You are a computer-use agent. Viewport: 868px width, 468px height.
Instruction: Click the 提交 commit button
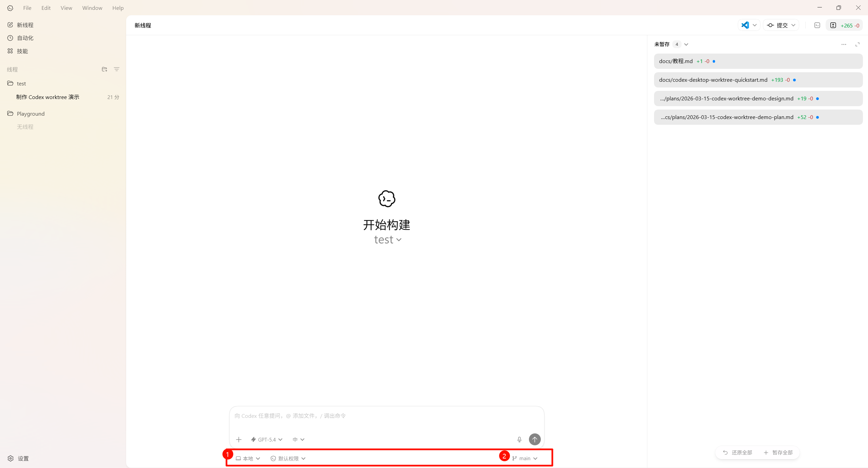click(x=777, y=25)
